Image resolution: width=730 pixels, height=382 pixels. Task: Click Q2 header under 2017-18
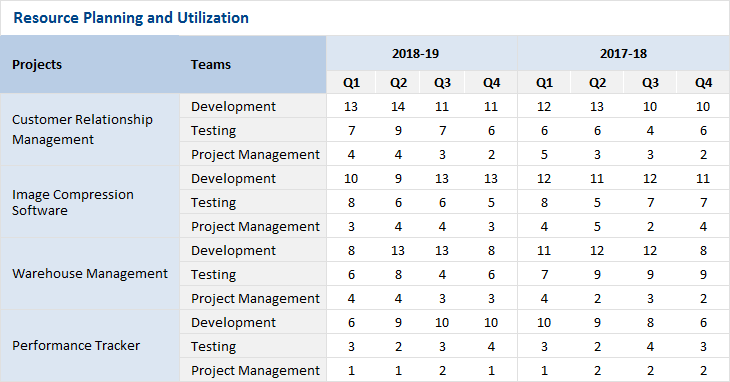pos(597,83)
